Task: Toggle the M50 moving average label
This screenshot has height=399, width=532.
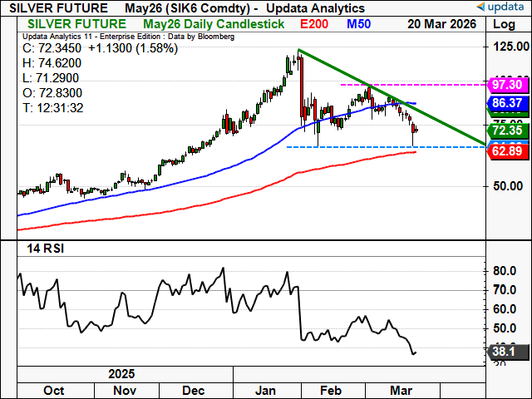Action: pyautogui.click(x=359, y=25)
